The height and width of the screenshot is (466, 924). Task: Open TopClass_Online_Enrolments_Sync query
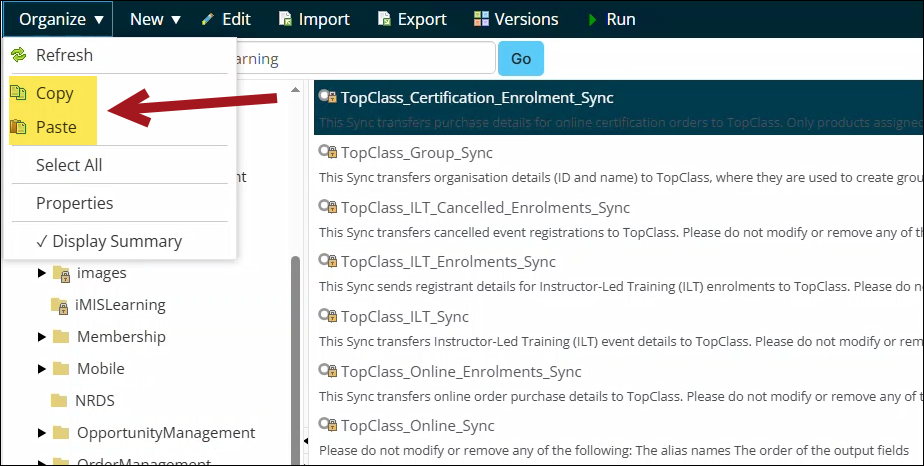(461, 372)
